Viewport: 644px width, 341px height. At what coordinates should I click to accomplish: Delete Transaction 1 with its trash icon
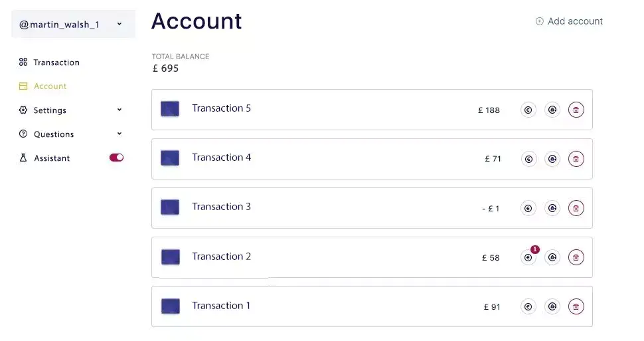[x=576, y=306]
